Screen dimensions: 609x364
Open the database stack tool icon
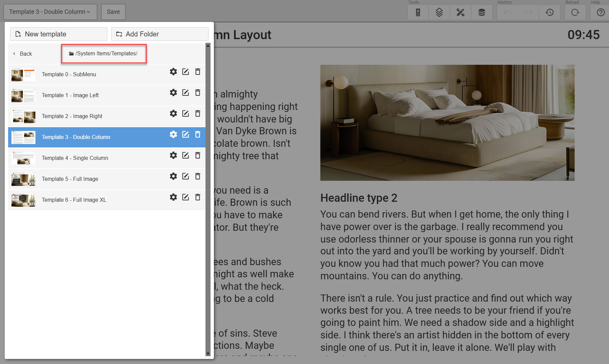point(481,12)
